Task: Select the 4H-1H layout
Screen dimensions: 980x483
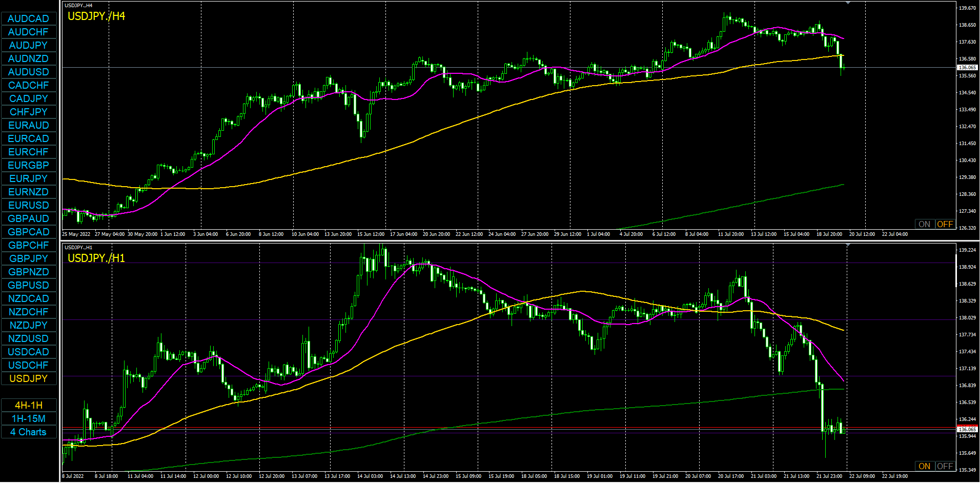Action: click(x=29, y=405)
